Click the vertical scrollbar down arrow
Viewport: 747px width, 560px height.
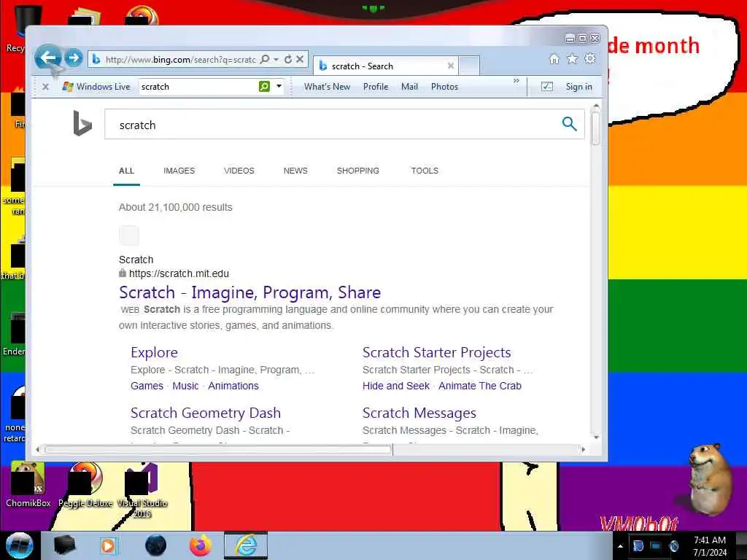595,437
